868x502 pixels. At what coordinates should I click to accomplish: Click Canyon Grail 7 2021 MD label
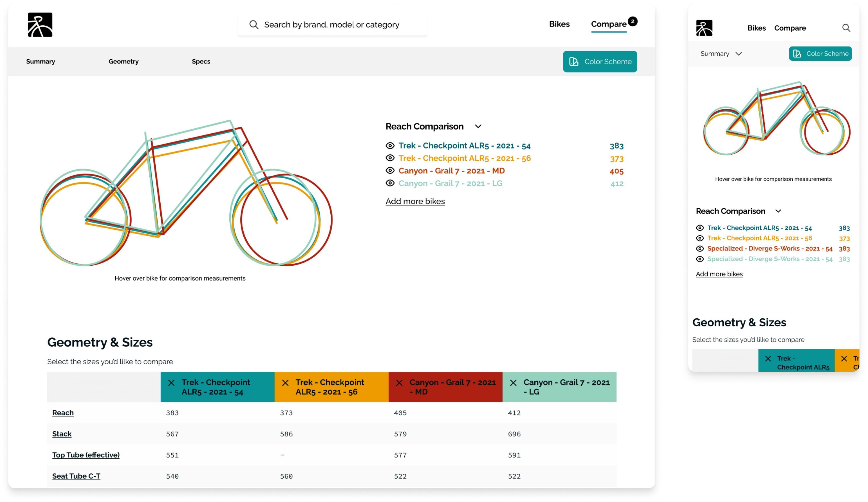tap(452, 171)
